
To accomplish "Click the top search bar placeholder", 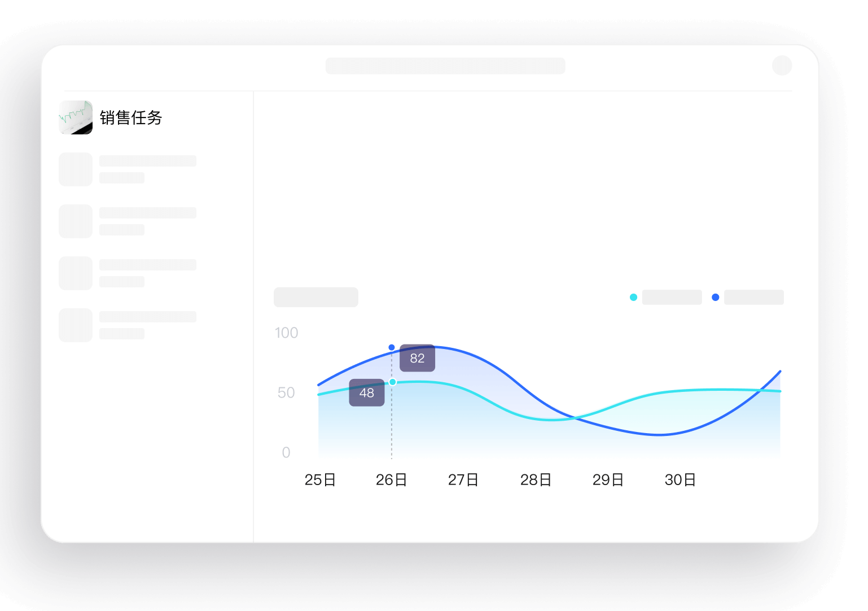I will click(x=445, y=66).
